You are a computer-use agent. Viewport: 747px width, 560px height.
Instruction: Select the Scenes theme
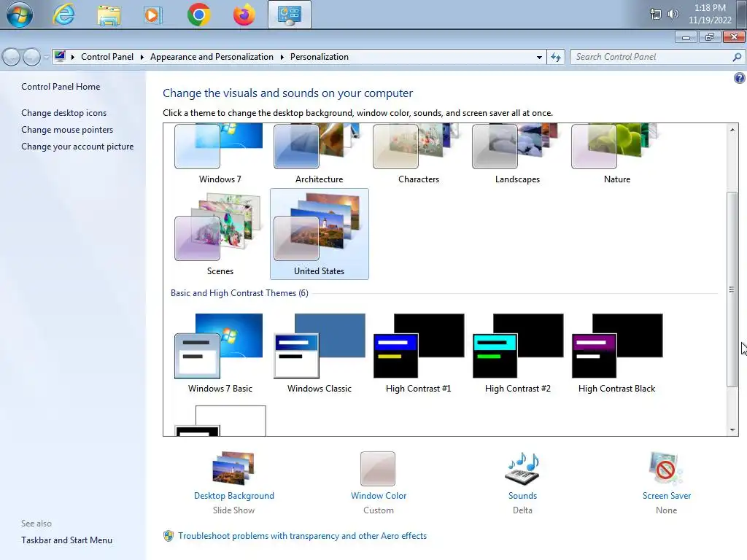click(x=220, y=234)
